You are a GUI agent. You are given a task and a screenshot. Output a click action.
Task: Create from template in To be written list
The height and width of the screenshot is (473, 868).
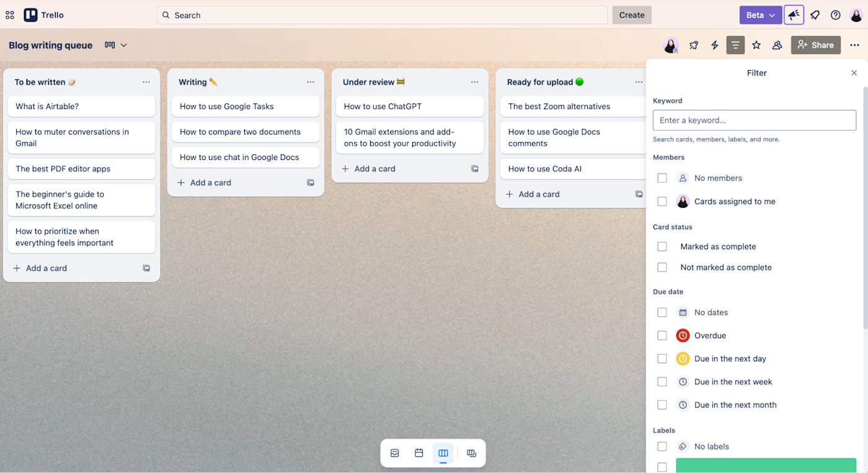[x=146, y=268]
